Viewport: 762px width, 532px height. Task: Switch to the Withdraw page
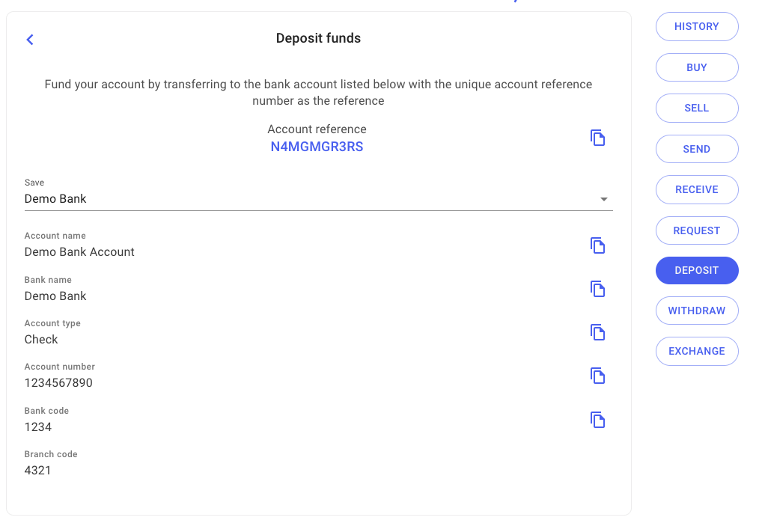[696, 311]
